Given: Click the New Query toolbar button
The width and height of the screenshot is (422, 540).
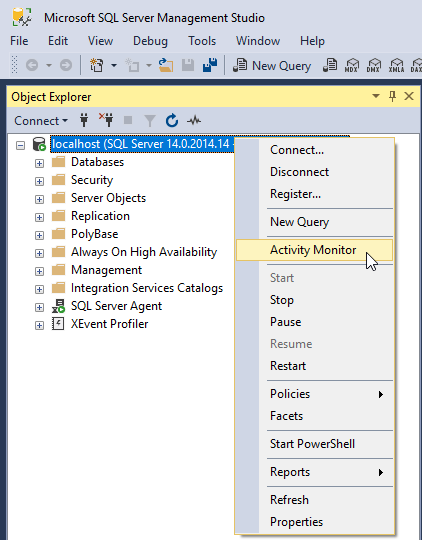Looking at the screenshot, I should click(272, 65).
